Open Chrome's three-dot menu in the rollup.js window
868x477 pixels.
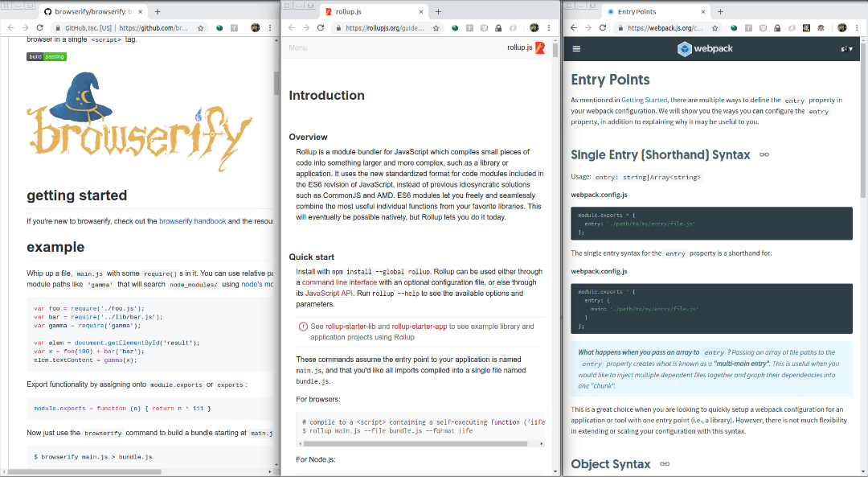[x=549, y=27]
